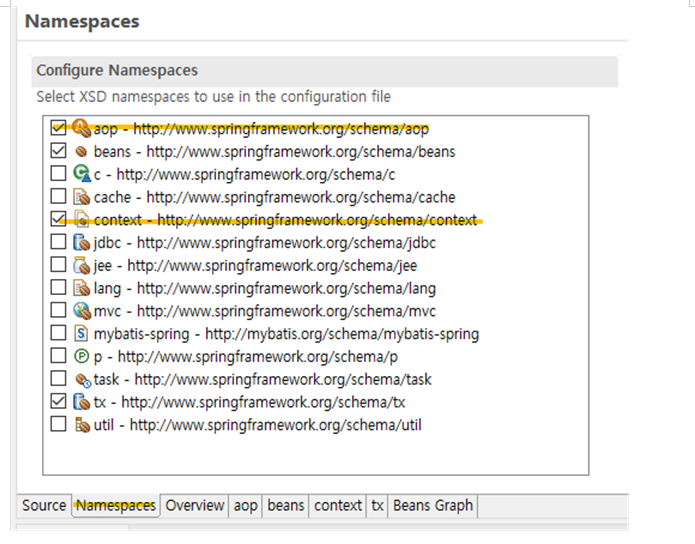Click the task namespace icon
This screenshot has height=544, width=695.
click(82, 380)
